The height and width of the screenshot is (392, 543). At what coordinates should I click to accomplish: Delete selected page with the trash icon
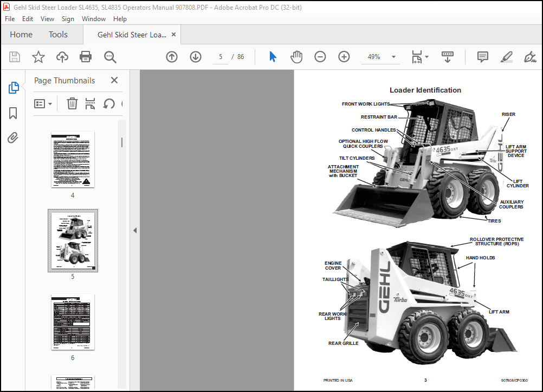(72, 103)
